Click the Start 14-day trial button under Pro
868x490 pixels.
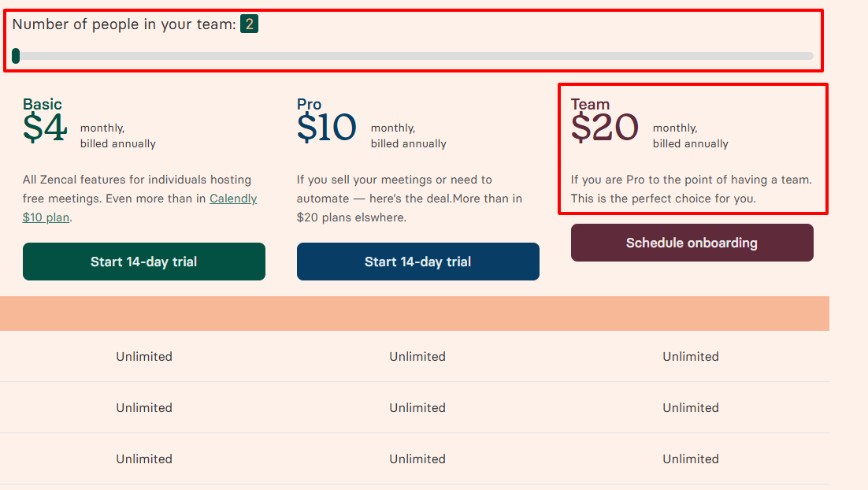[x=417, y=261]
